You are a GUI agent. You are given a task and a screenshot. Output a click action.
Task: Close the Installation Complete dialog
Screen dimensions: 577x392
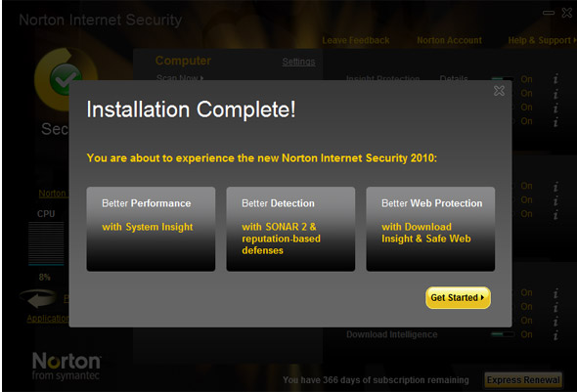[x=499, y=91]
